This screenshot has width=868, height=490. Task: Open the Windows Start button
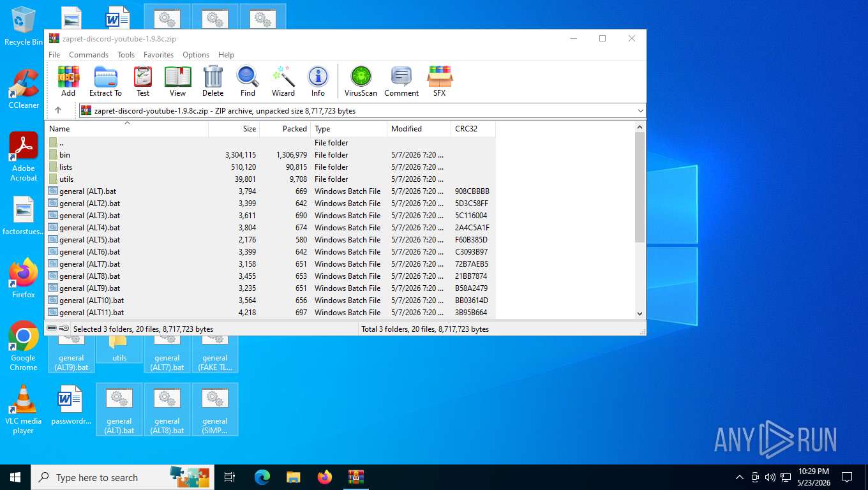click(15, 477)
